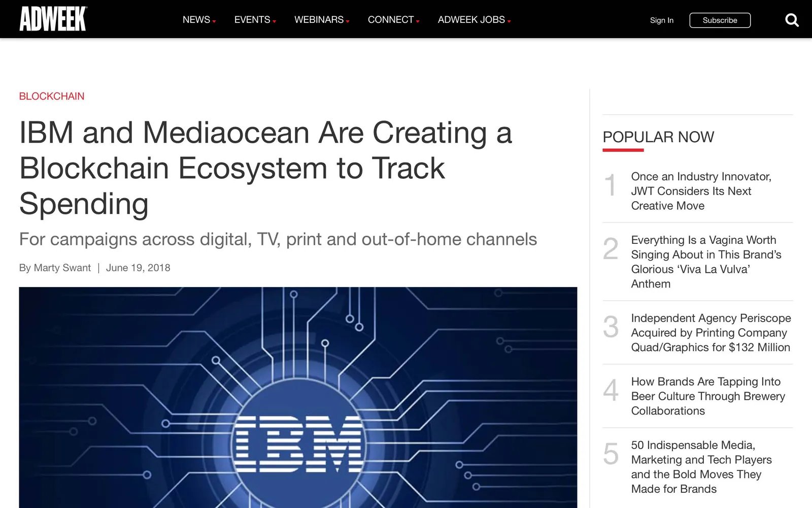Expand the CONNECT dropdown menu
The height and width of the screenshot is (508, 812).
pos(393,20)
